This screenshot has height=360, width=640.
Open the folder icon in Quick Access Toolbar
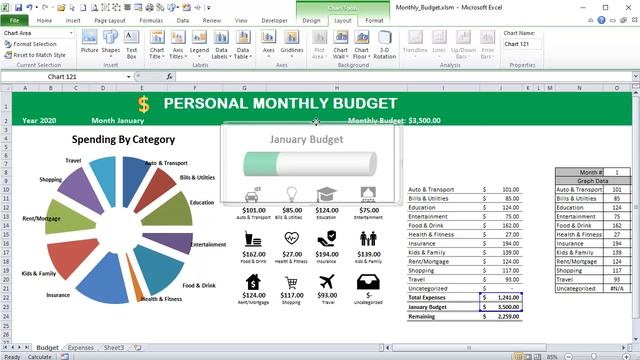pos(61,7)
